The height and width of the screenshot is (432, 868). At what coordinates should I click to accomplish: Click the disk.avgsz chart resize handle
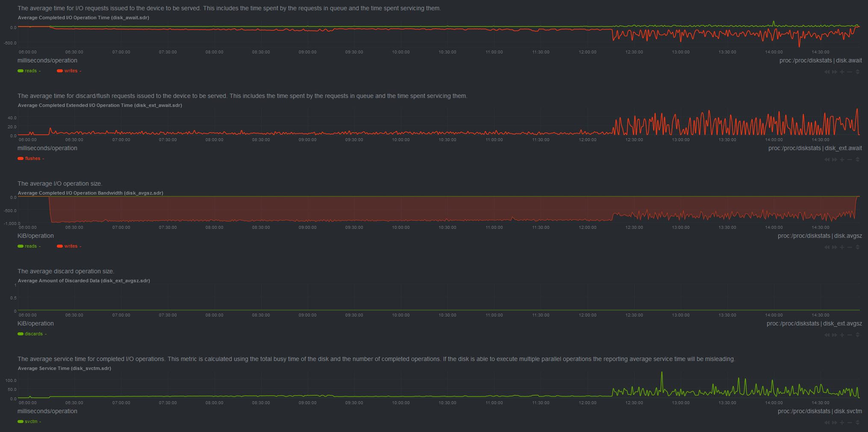click(x=857, y=247)
